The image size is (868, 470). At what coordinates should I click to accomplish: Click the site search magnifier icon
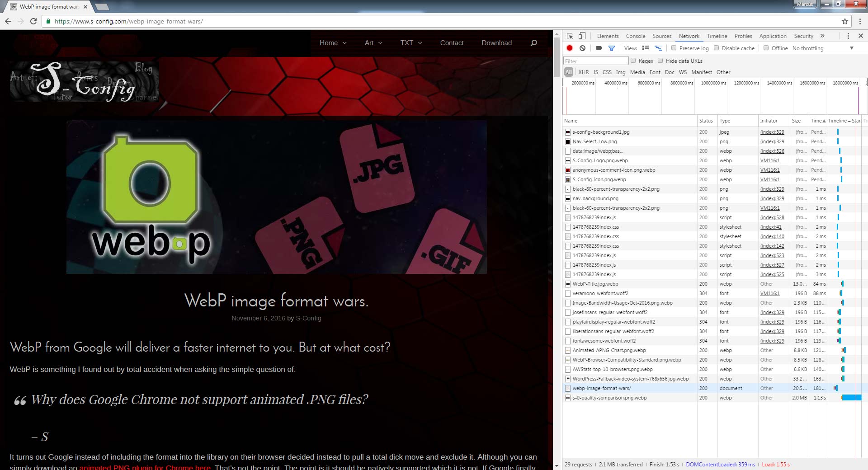pos(533,43)
